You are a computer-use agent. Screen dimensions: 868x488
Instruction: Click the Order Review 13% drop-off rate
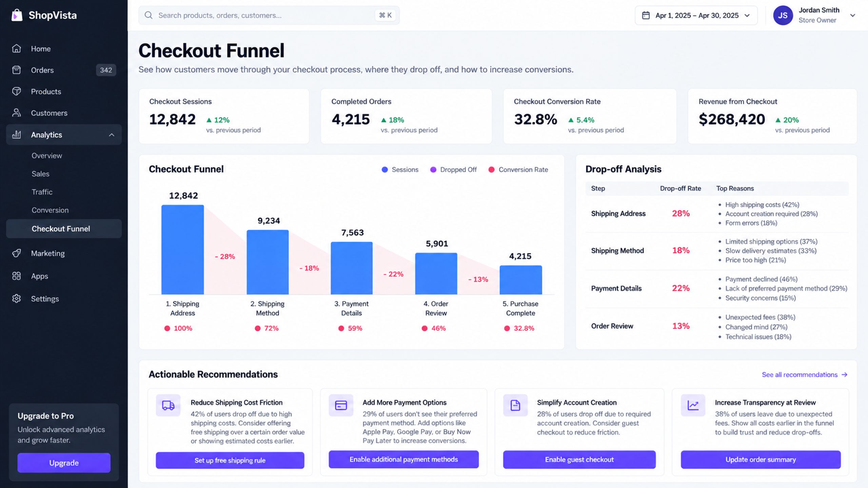point(681,326)
